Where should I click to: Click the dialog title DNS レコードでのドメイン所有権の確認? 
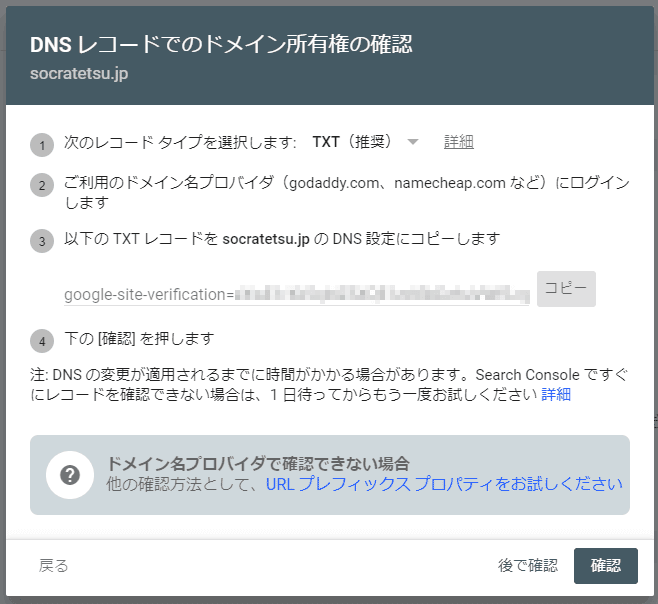click(x=221, y=44)
